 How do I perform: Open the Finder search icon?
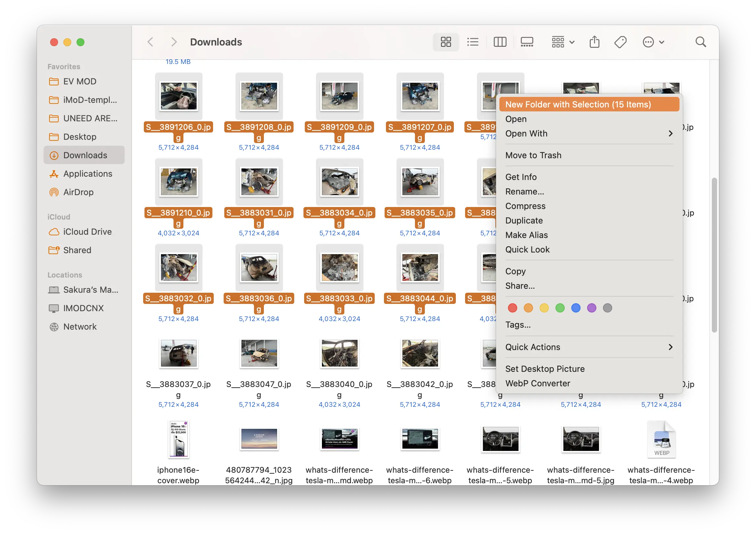701,42
